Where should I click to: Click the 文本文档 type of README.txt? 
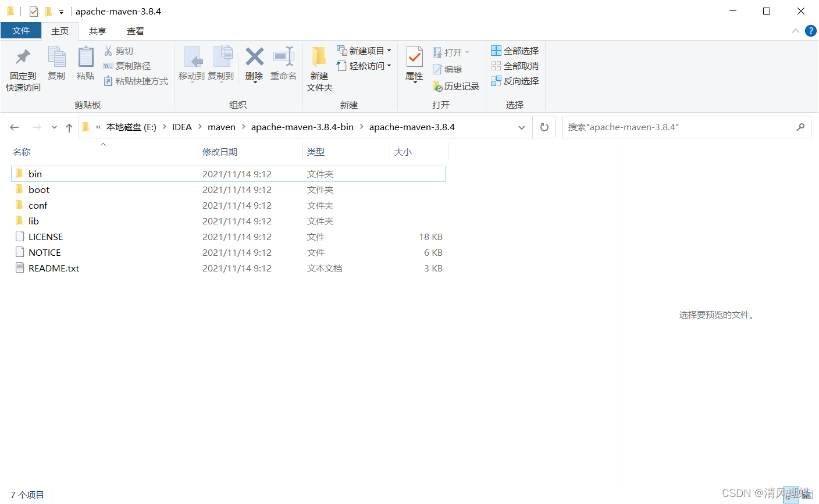click(x=325, y=268)
